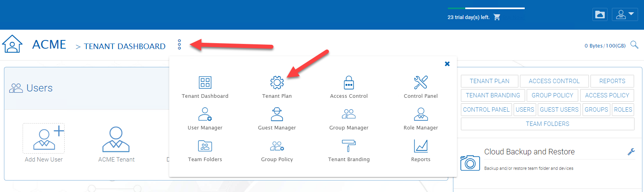Open Access Control lock icon

349,82
